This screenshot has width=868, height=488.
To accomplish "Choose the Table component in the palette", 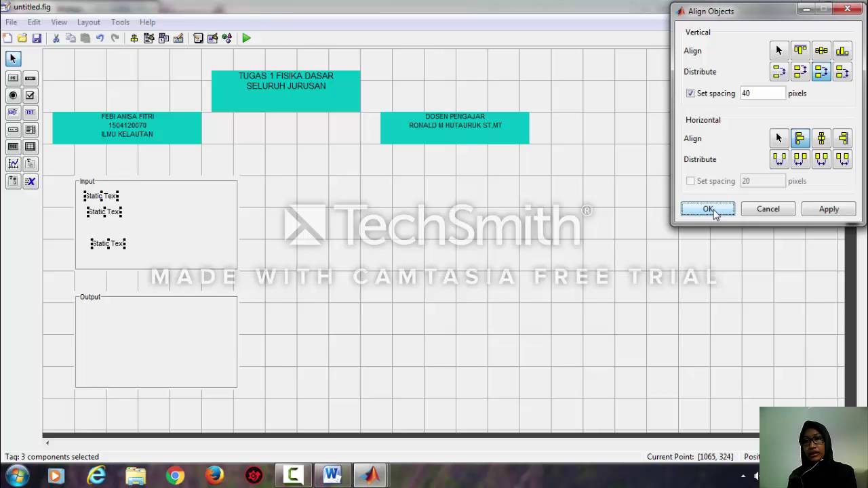I will coord(30,146).
